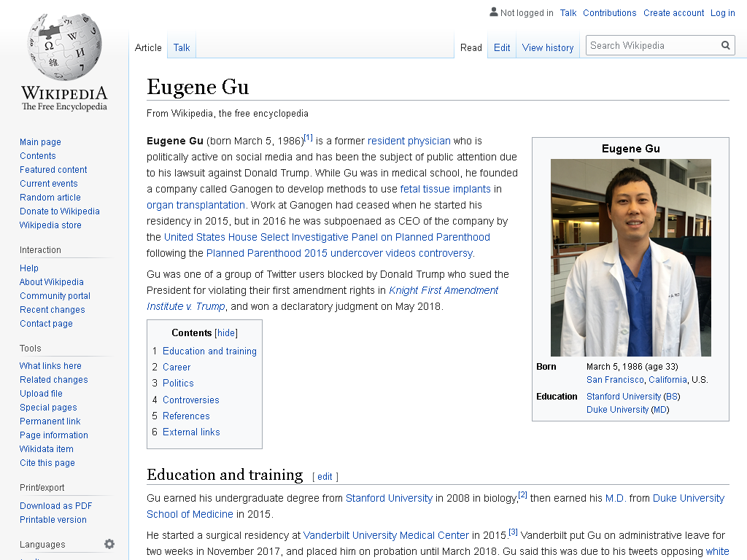Open the organ transplantation link
Image resolution: width=747 pixels, height=560 pixels.
[x=196, y=205]
